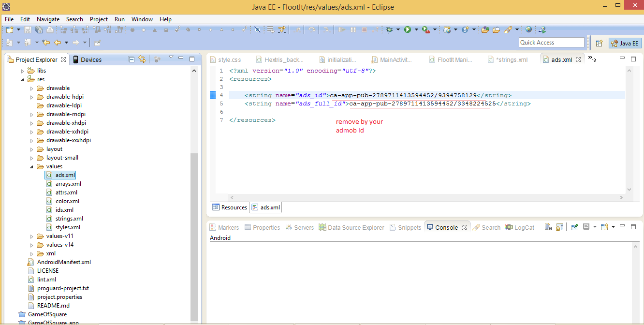Screen dimensions: 644x325
Task: Open the File menu
Action: [x=9, y=19]
